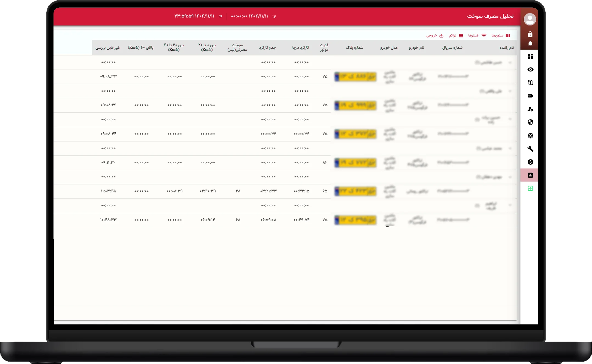Viewport: 592px width, 364px height.
Task: Export the table with خروجی
Action: point(435,36)
